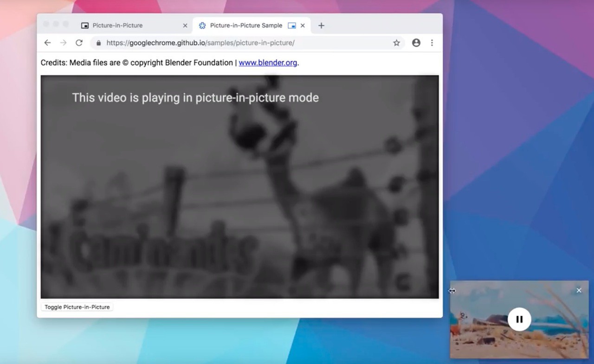Open the www.blender.org link
Screen dimensions: 594x364
coord(268,63)
